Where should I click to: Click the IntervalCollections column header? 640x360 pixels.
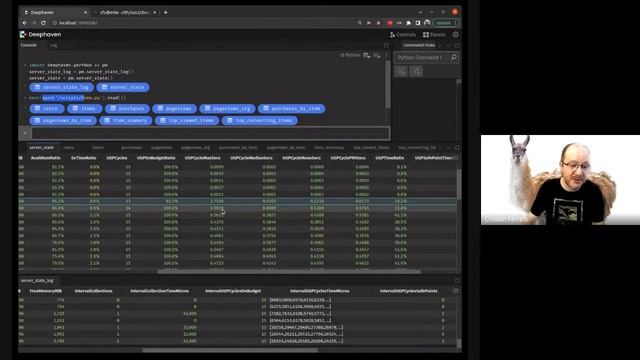(x=93, y=291)
